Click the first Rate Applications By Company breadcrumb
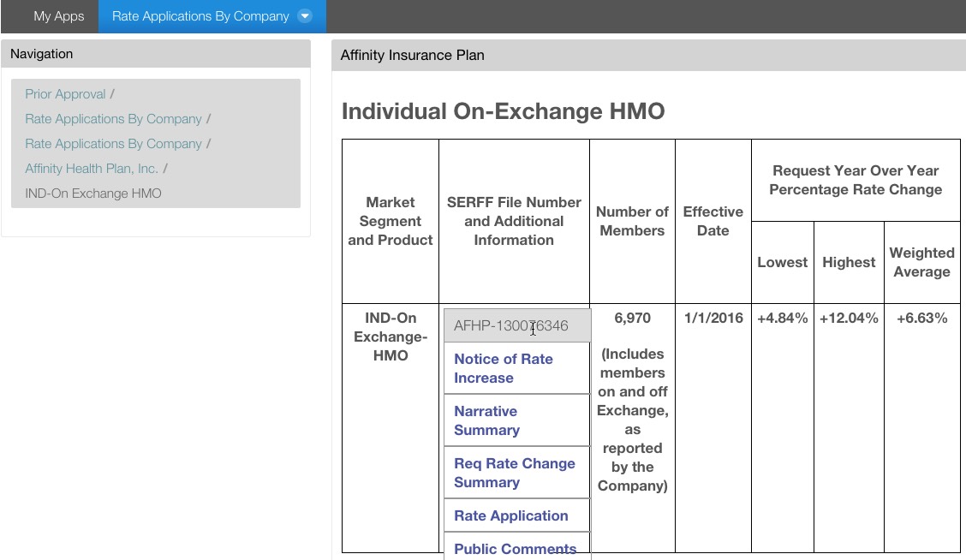Image resolution: width=966 pixels, height=560 pixels. tap(113, 119)
